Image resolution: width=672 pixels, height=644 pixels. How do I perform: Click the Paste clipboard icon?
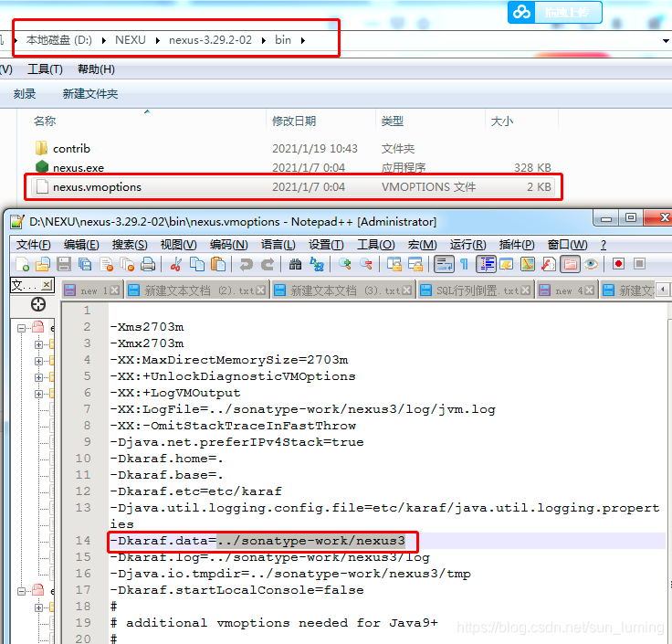pyautogui.click(x=218, y=264)
